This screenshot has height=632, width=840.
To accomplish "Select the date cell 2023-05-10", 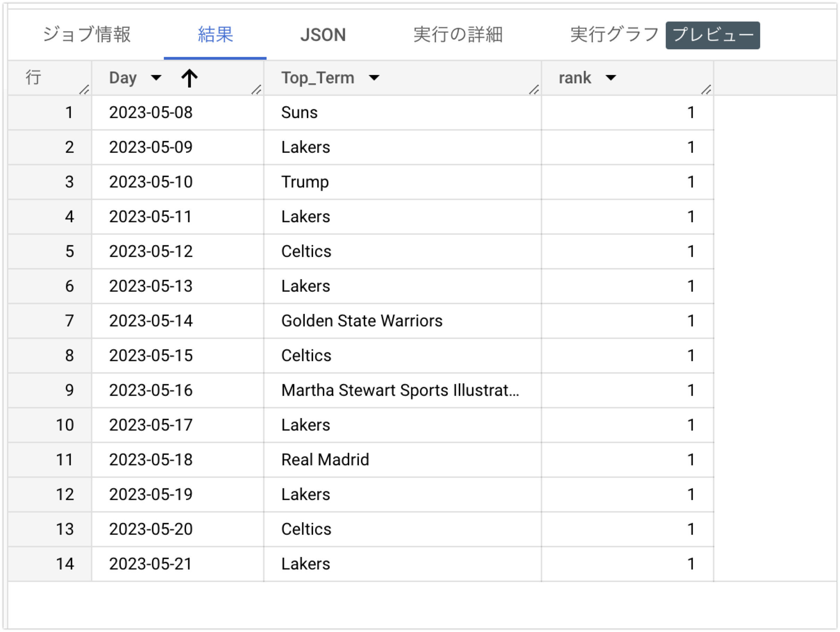I will (178, 182).
